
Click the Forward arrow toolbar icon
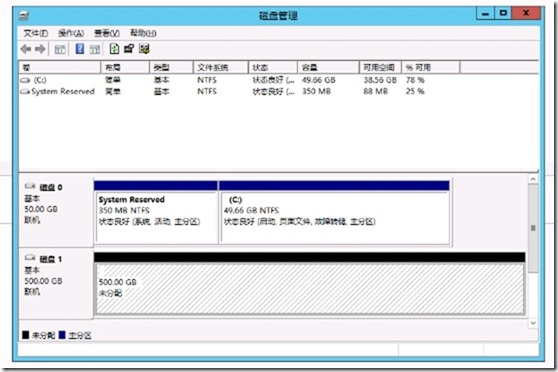pos(40,49)
